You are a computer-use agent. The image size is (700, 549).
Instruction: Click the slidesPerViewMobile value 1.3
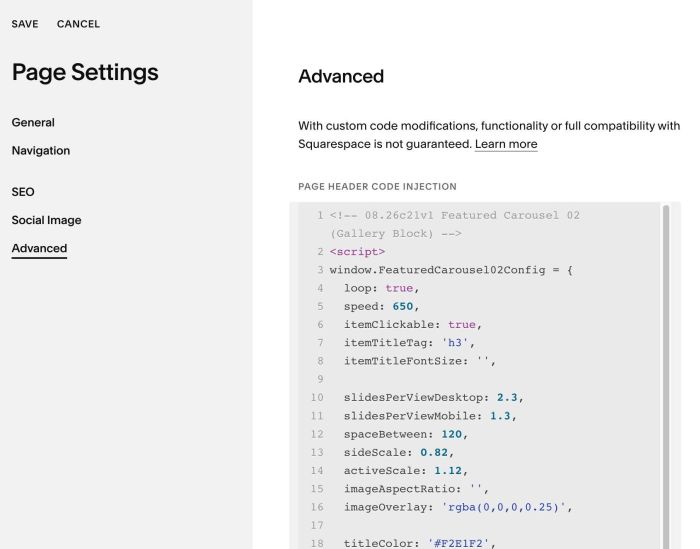click(500, 416)
